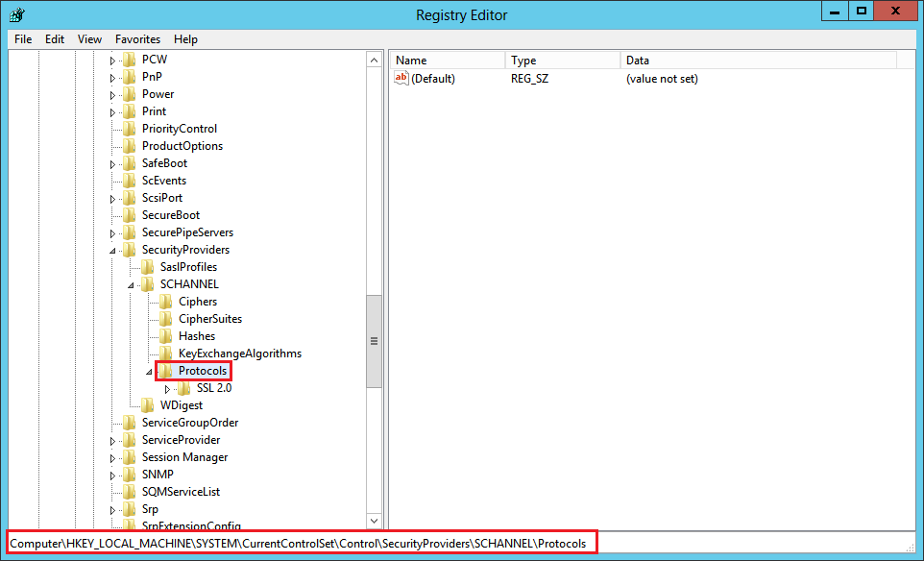The image size is (924, 561).
Task: Click the WDigest folder icon
Action: 147,404
